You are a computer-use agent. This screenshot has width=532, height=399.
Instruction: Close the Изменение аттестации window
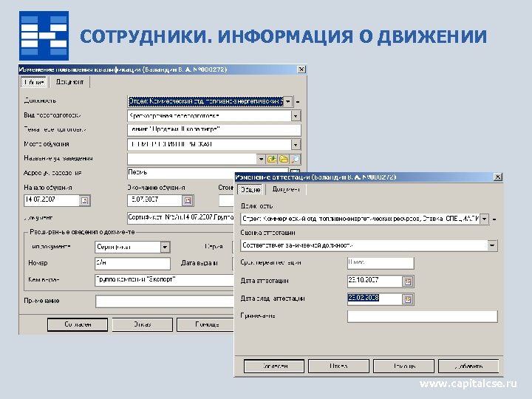pyautogui.click(x=497, y=177)
